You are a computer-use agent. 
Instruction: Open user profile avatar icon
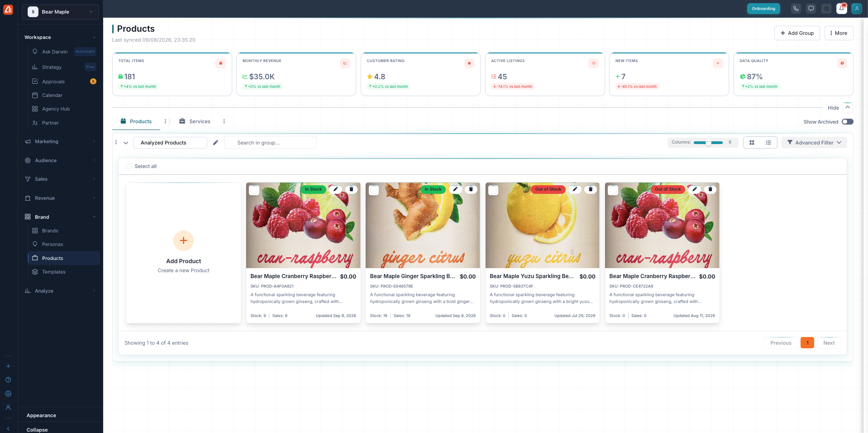tap(857, 9)
